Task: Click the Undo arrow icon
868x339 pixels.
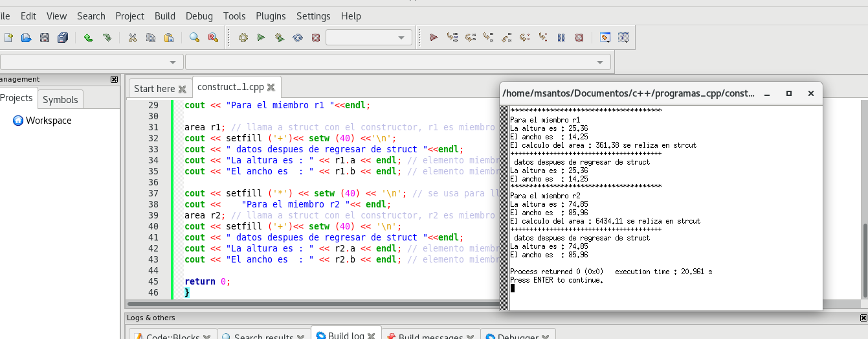Action: coord(89,38)
